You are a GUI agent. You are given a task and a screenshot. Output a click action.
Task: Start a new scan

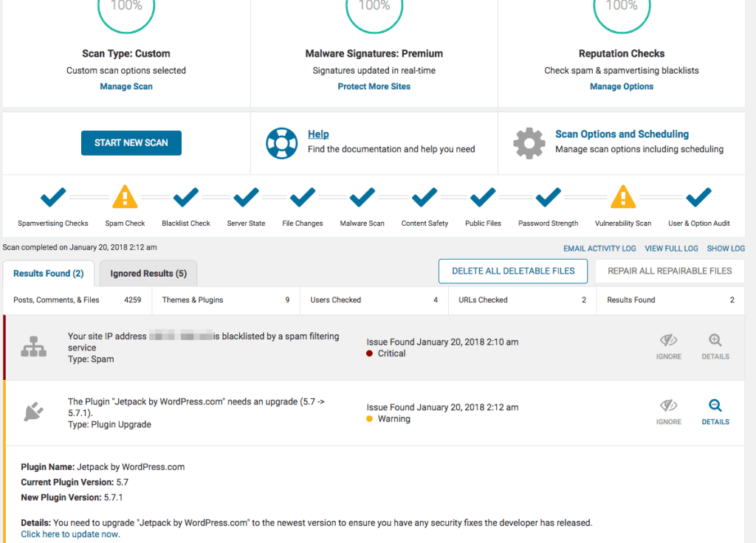[131, 142]
